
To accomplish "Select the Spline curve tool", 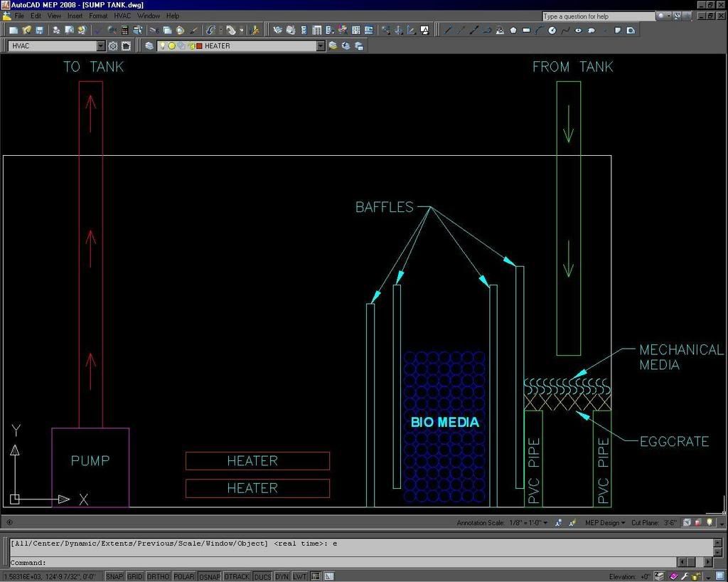I will coord(565,30).
